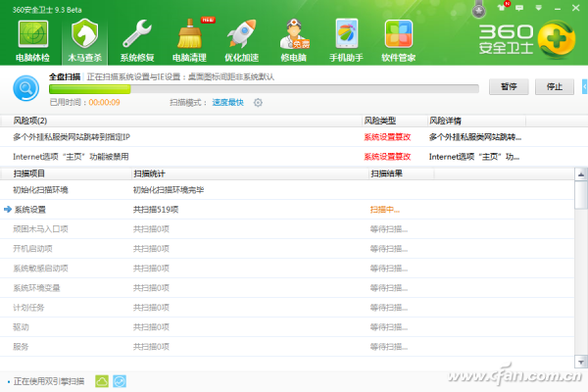
Task: Click the medal badge in title bar
Action: (x=478, y=10)
